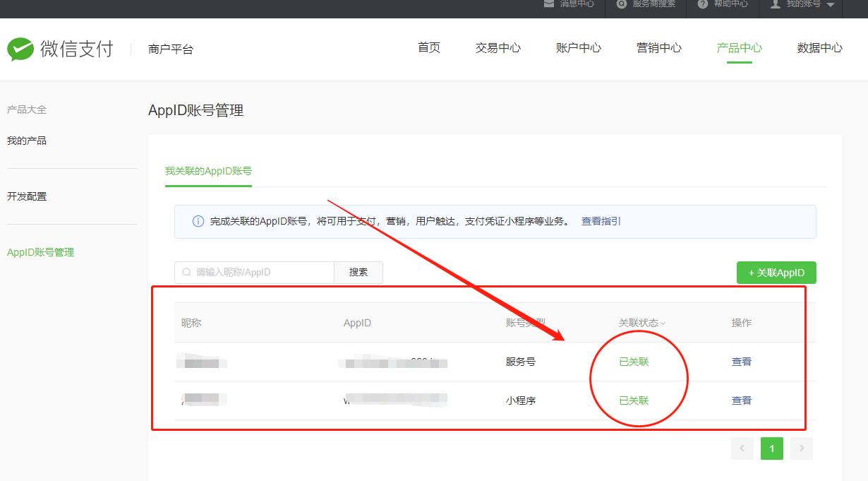The width and height of the screenshot is (868, 481).
Task: Click 查看 for the 服务号 row
Action: click(741, 362)
